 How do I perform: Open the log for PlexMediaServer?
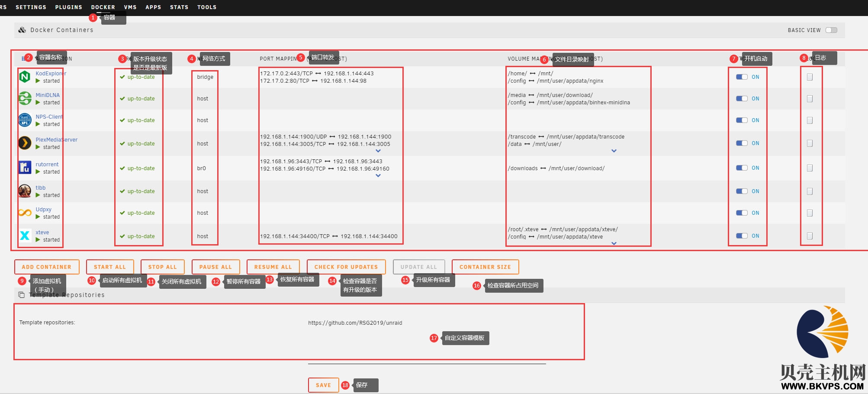[x=810, y=143]
